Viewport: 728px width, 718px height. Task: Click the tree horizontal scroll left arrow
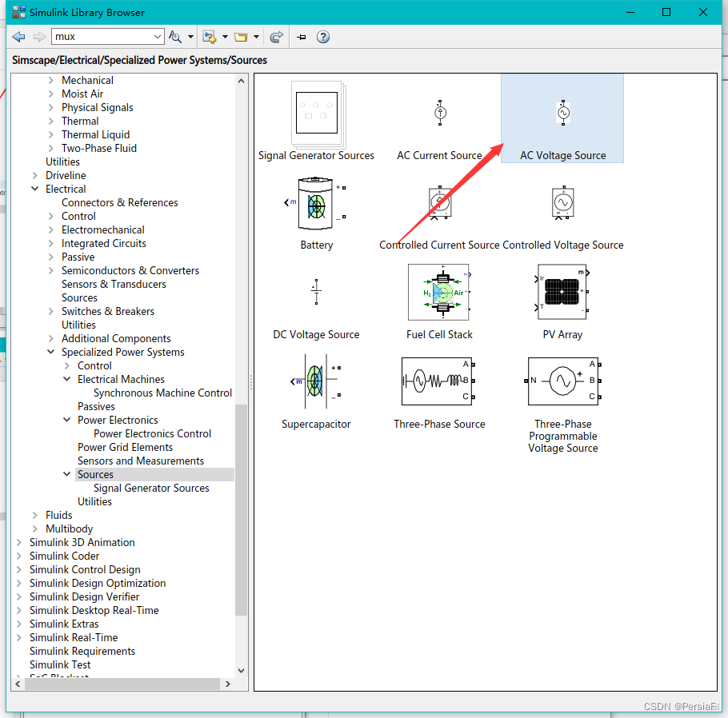coord(18,684)
